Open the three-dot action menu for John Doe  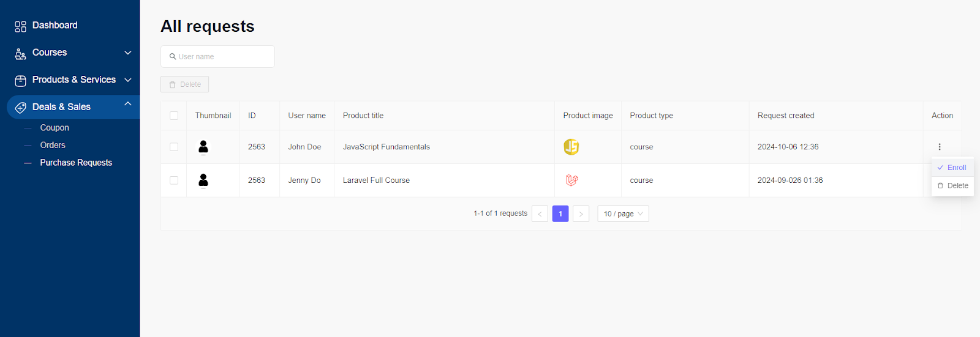940,147
